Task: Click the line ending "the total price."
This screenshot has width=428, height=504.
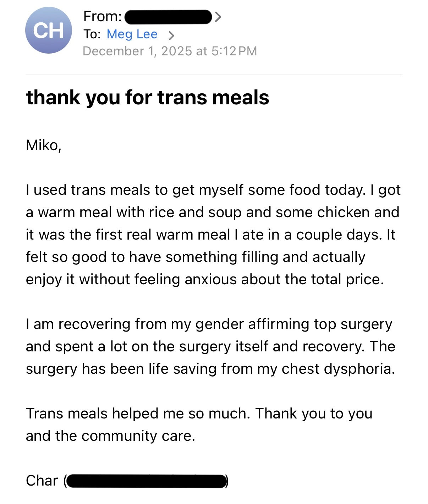Action: coord(205,279)
